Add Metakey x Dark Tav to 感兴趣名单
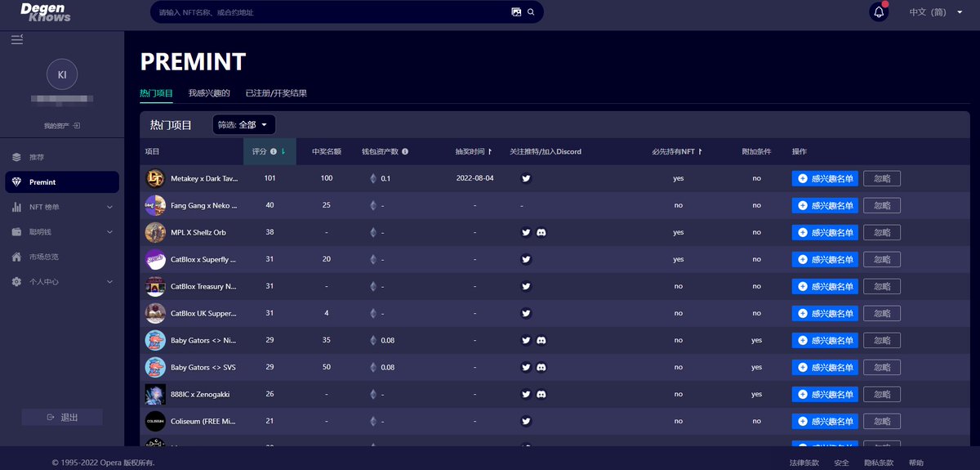This screenshot has width=980, height=470. [825, 178]
